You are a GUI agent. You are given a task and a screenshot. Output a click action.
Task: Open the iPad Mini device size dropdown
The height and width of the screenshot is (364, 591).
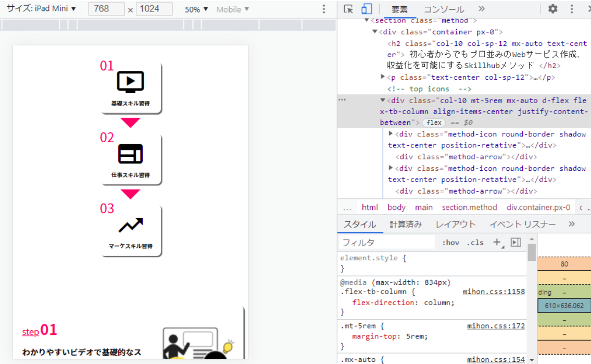(41, 9)
